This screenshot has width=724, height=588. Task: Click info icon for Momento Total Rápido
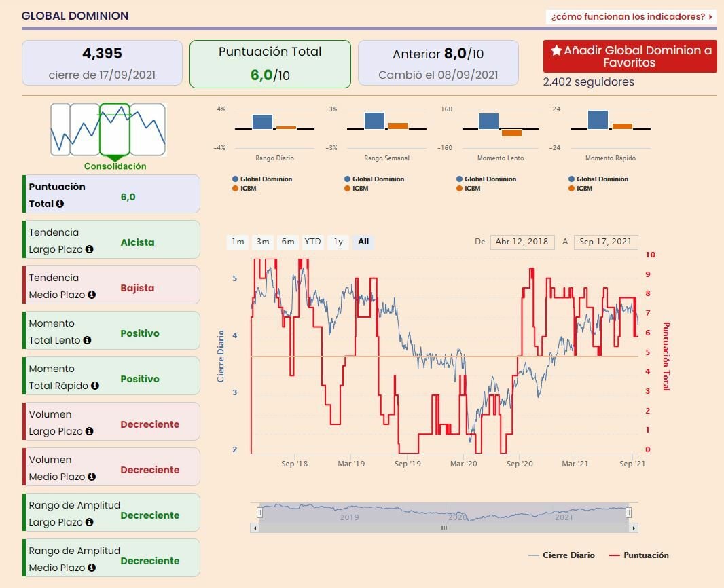95,386
